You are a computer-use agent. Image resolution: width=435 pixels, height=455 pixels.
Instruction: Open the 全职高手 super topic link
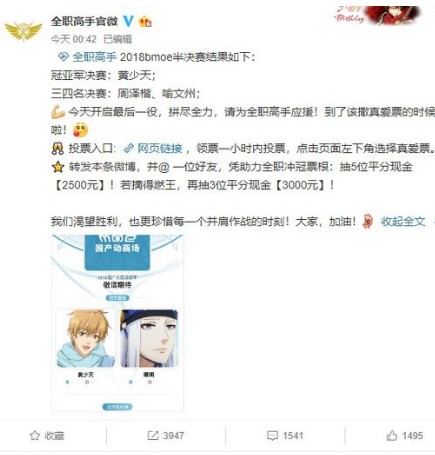coord(94,57)
